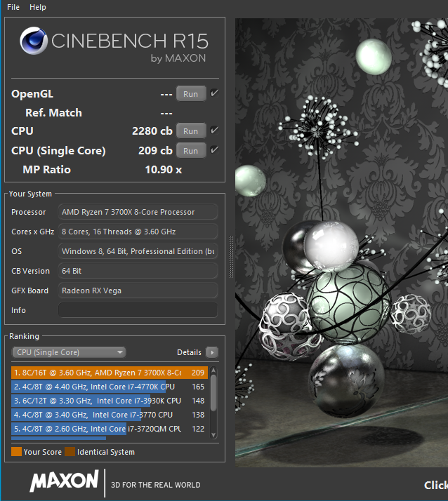Select ranking entry Intel Core i7-3930K
The height and width of the screenshot is (501, 448).
[x=110, y=401]
